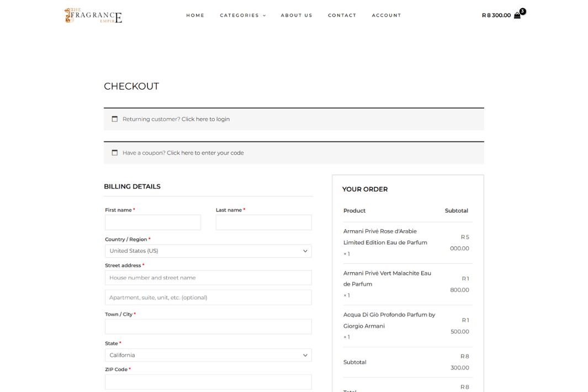Focus the Town / City field
588x392 pixels.
click(x=208, y=327)
